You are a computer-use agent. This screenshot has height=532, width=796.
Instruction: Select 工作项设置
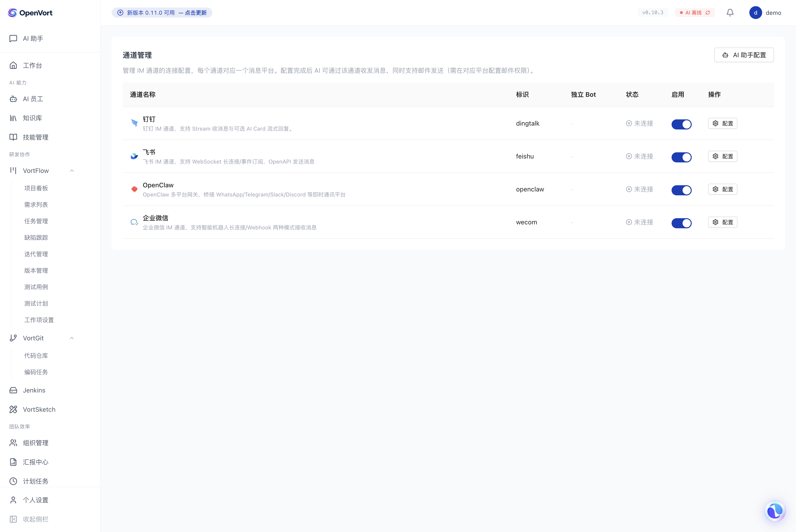pos(39,320)
